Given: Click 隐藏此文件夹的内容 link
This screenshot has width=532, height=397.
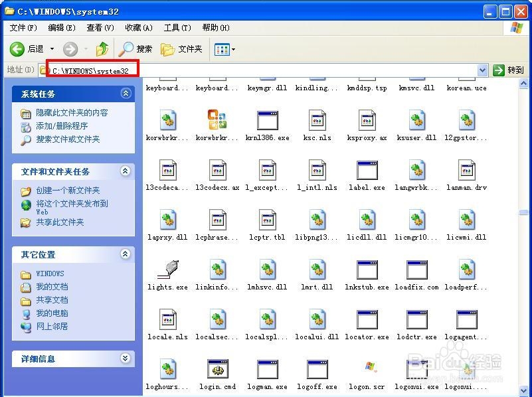Looking at the screenshot, I should pos(72,113).
